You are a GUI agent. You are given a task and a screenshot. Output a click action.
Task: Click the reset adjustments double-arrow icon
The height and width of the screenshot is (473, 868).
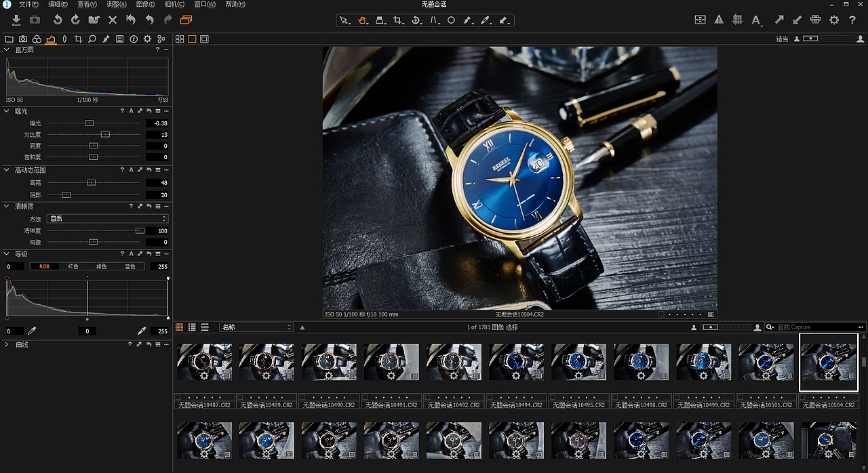point(131,20)
